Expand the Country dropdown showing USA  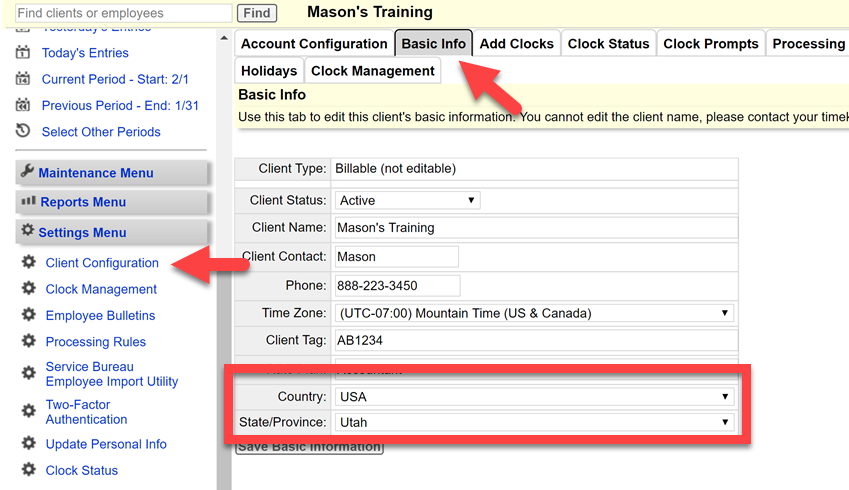pyautogui.click(x=534, y=396)
